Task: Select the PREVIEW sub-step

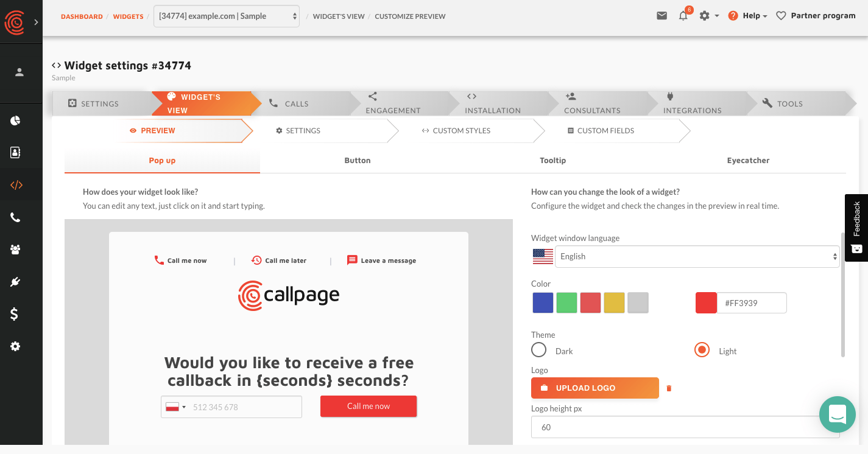Action: tap(185, 131)
